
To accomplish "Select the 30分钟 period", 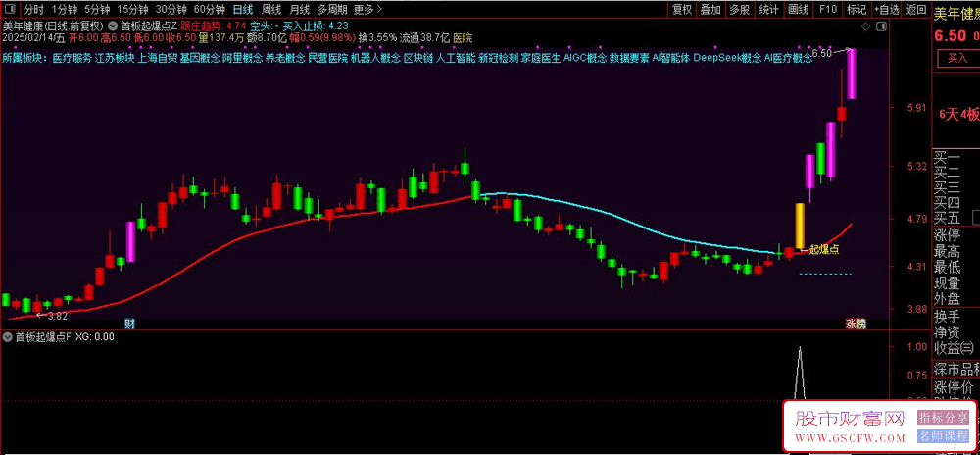I will 171,9.
